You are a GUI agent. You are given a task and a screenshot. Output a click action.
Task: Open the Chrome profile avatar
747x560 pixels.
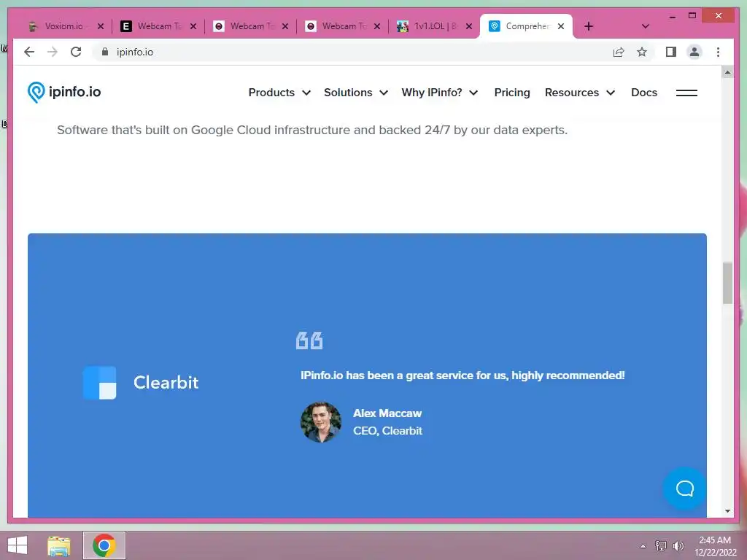694,52
